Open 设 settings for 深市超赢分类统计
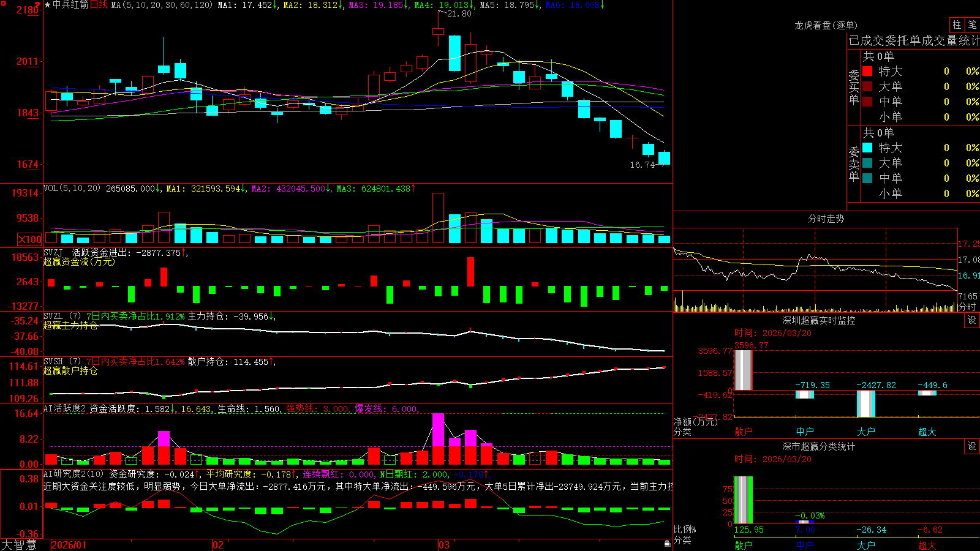 coord(972,446)
